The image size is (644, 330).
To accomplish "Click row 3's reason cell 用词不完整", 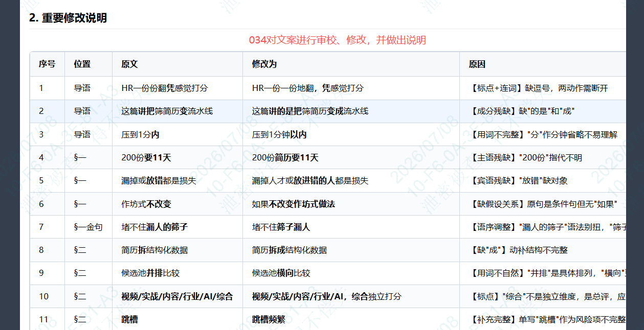I will point(543,134).
